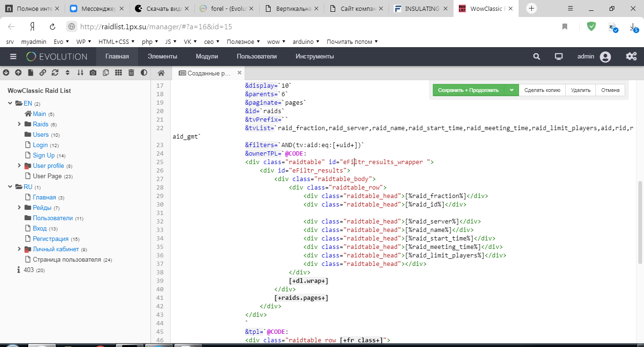Click the 'Удалить' button

point(580,90)
